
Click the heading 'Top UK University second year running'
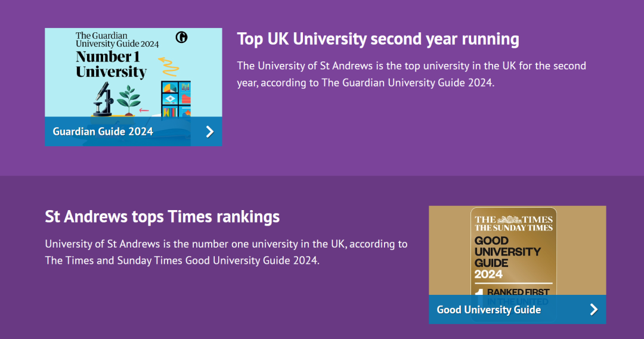(378, 39)
